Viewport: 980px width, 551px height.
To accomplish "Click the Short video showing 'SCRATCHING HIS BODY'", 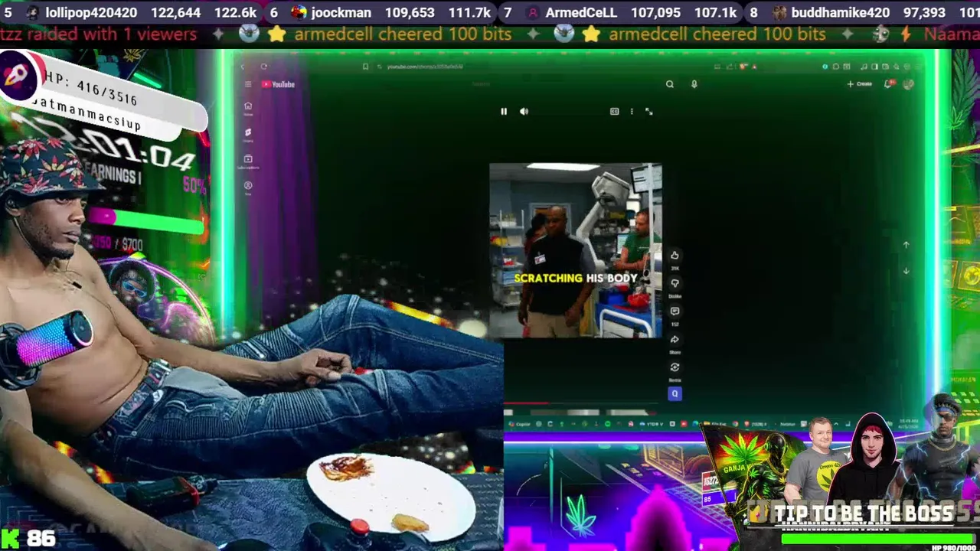I will [x=576, y=250].
